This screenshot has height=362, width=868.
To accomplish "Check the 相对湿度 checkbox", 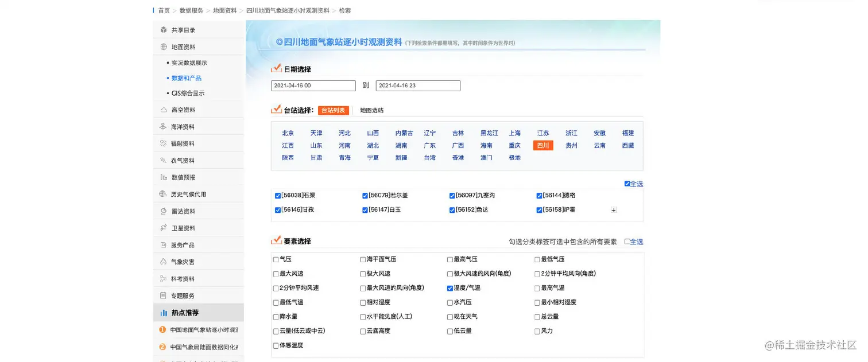I will pyautogui.click(x=363, y=302).
